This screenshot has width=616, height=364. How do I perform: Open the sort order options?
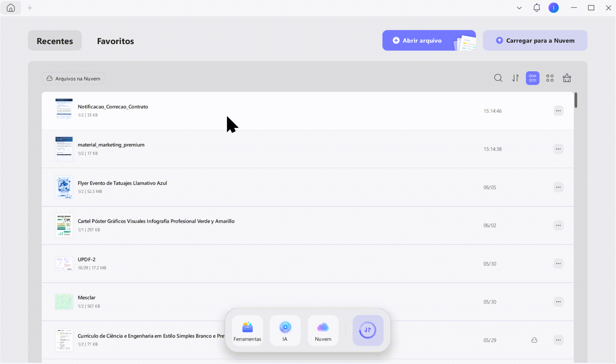(x=515, y=78)
